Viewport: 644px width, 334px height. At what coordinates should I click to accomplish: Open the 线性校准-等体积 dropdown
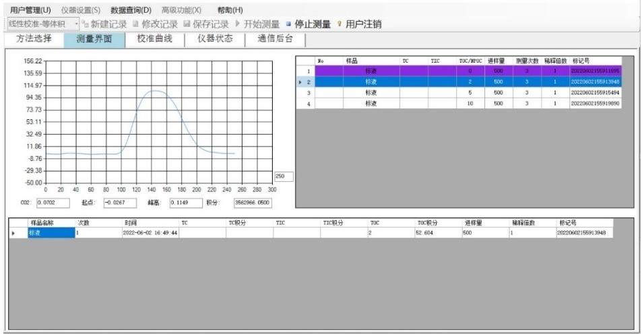coord(76,24)
